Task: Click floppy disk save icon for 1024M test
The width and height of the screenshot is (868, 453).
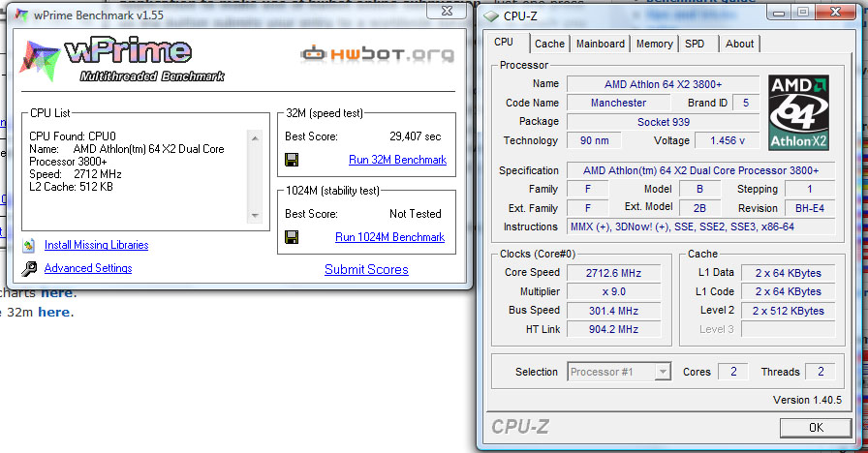Action: tap(292, 237)
